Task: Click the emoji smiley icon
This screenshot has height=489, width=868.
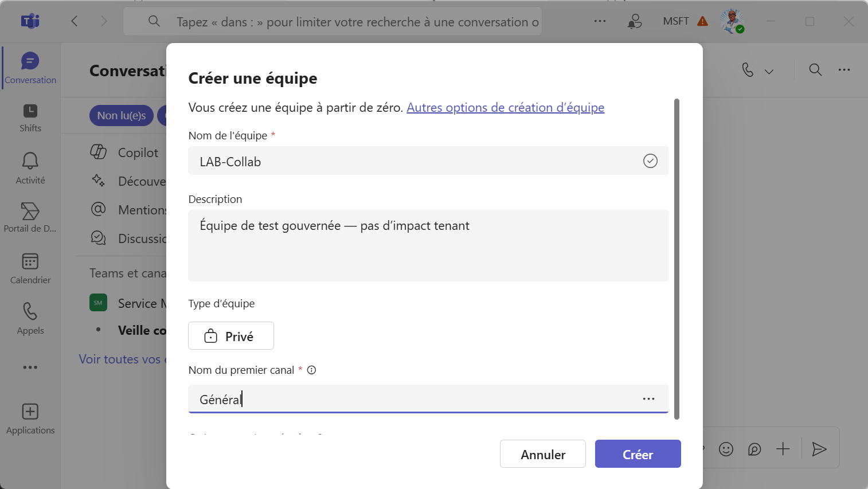Action: pos(726,449)
